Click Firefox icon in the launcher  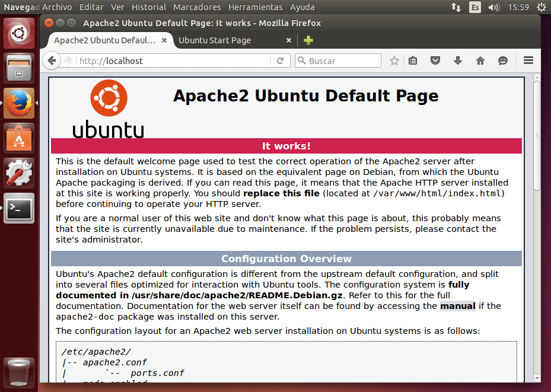coord(19,103)
